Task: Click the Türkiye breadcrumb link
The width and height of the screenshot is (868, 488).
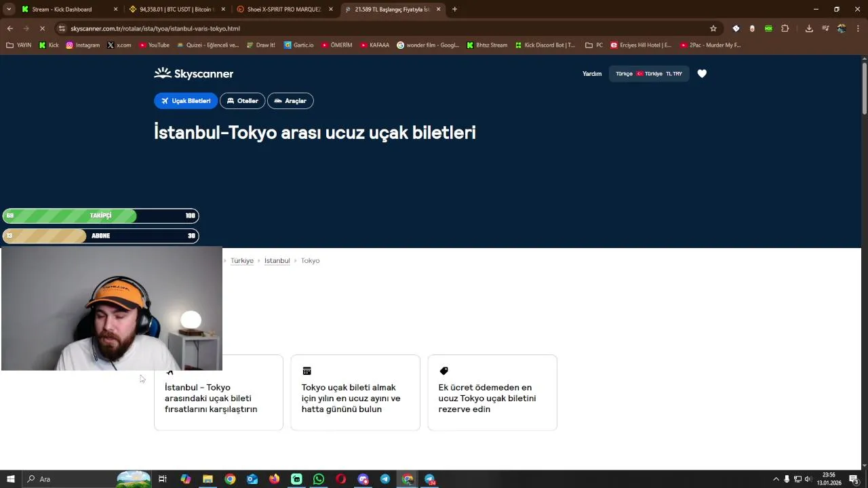Action: point(242,261)
